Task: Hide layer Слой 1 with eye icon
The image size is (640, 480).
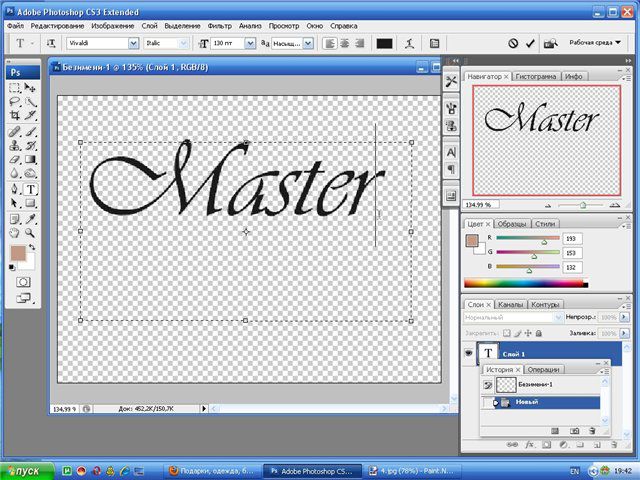Action: click(468, 353)
